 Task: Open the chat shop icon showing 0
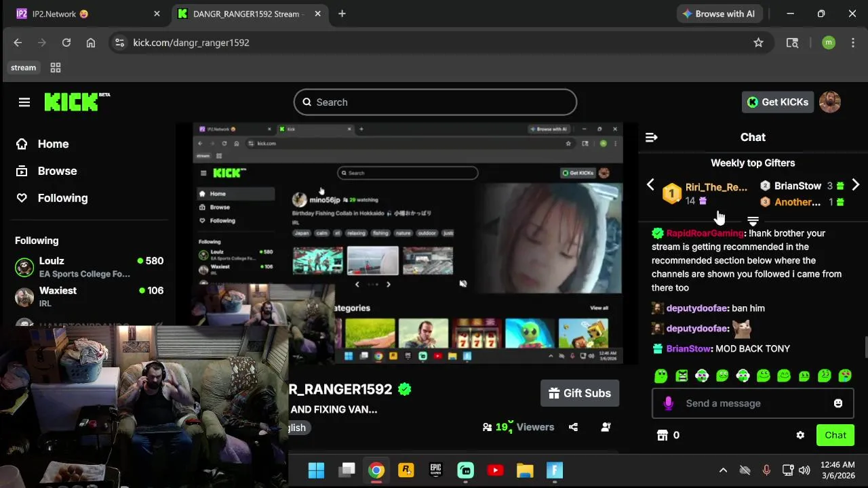tap(668, 435)
